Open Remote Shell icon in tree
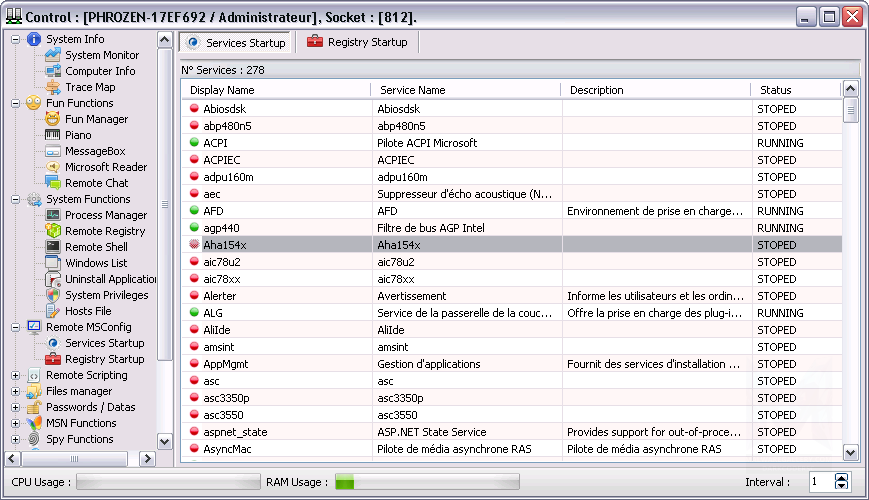The width and height of the screenshot is (869, 500). pos(53,247)
